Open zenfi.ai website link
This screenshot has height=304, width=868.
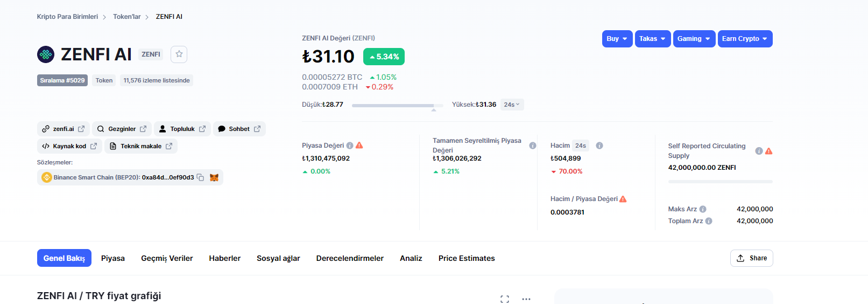[63, 129]
